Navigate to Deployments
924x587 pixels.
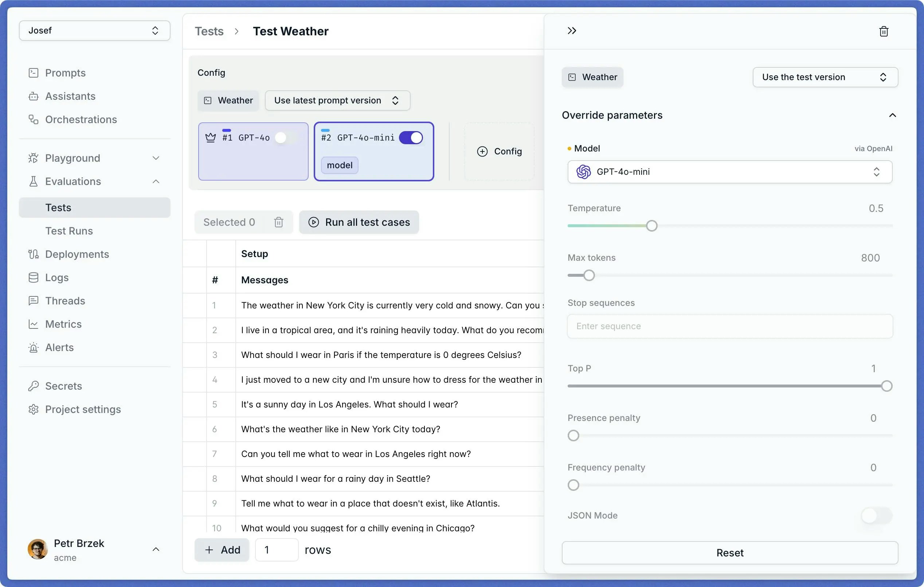click(x=77, y=254)
